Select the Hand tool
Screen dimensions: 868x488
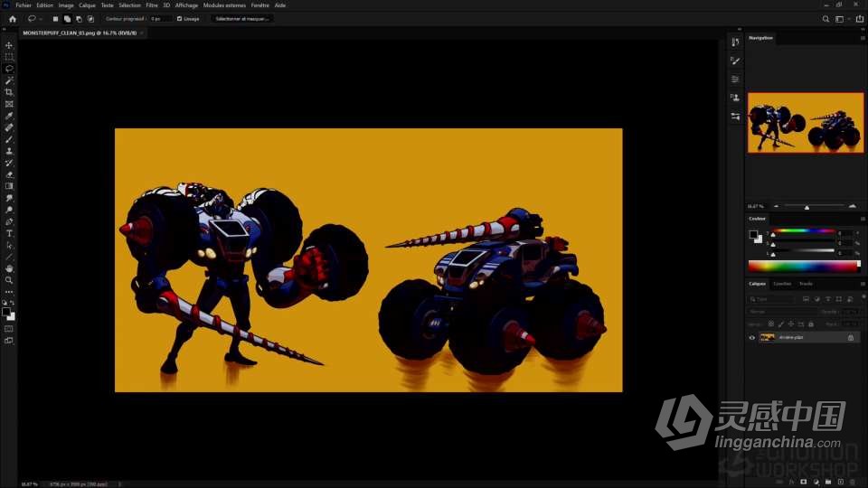pyautogui.click(x=9, y=268)
